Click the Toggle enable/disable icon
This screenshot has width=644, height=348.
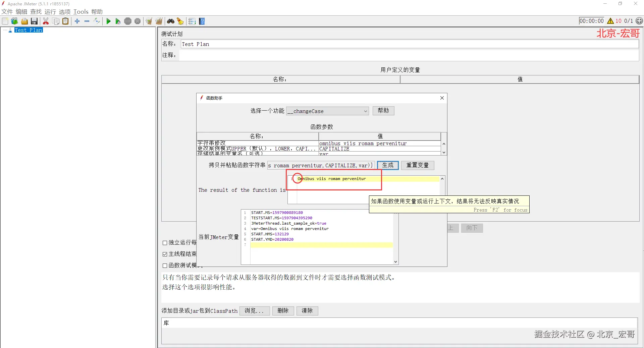tap(97, 21)
